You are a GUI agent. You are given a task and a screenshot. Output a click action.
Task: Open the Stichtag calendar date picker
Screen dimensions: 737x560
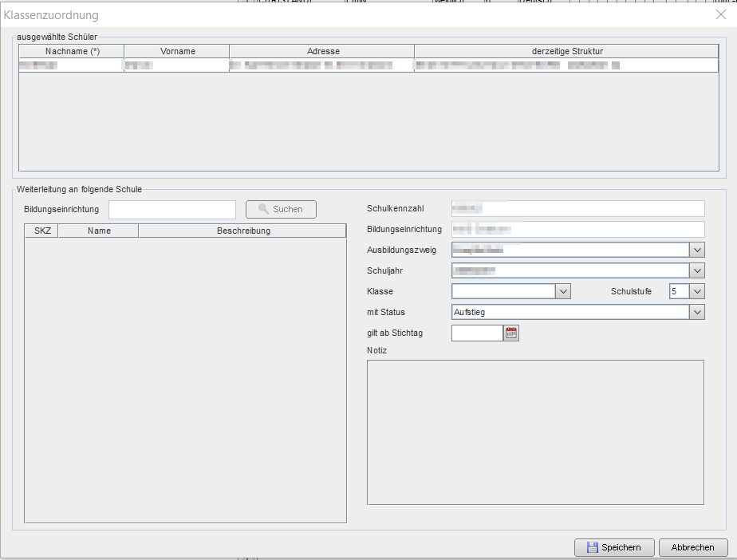pos(511,333)
